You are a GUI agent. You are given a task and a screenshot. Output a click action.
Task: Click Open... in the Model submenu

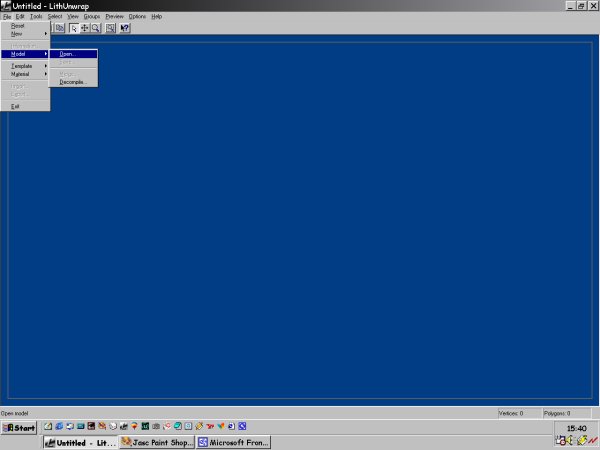tap(73, 54)
